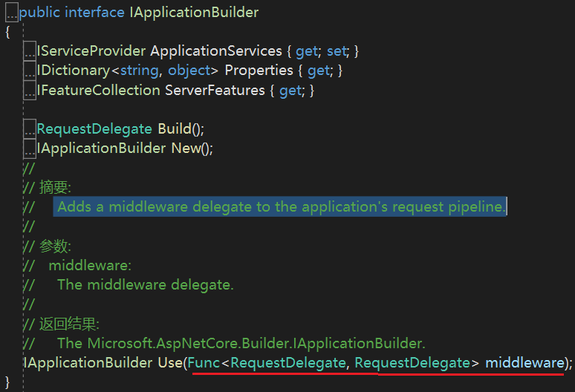Viewport: 575px width, 392px height.
Task: Click the 'set' accessor of ApplicationServices
Action: click(x=338, y=51)
